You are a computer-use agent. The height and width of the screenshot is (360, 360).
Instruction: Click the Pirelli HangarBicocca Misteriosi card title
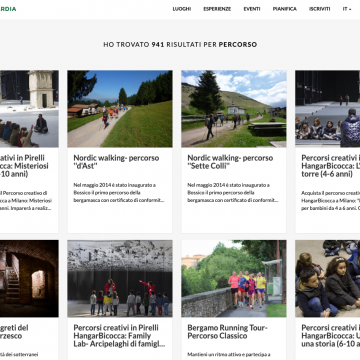(24, 166)
